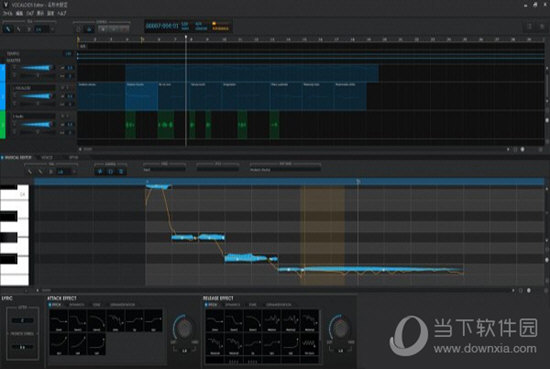The width and height of the screenshot is (550, 369).
Task: Choose the zigzag release preset at second row end
Action: click(309, 344)
